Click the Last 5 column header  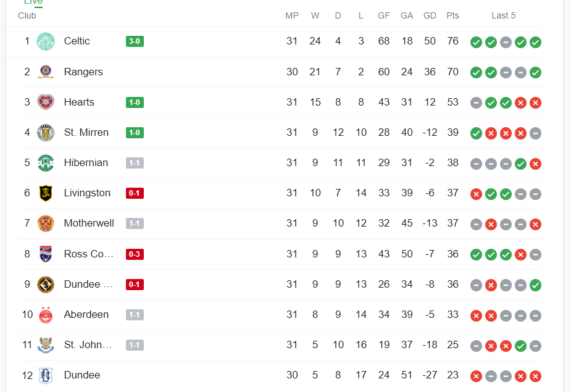[503, 15]
